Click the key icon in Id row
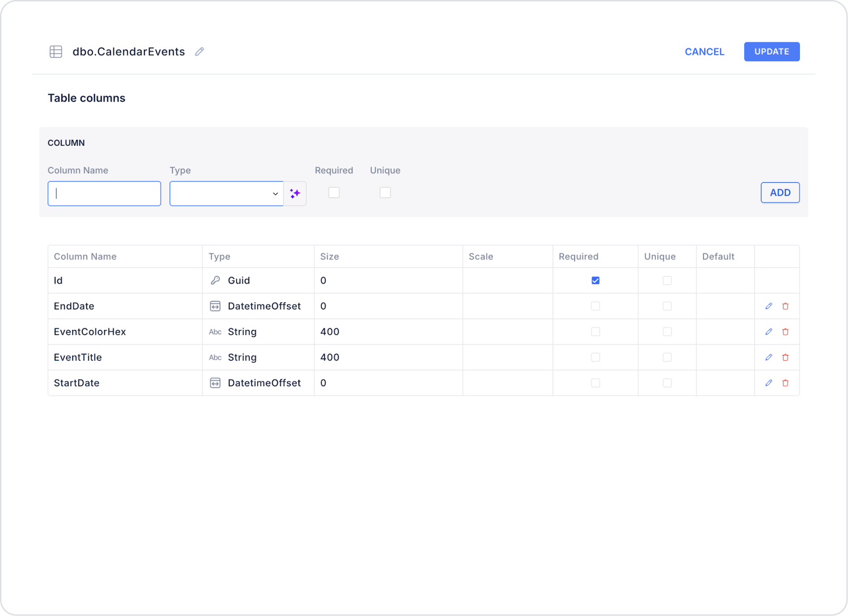Viewport: 848px width, 616px height. [x=215, y=280]
